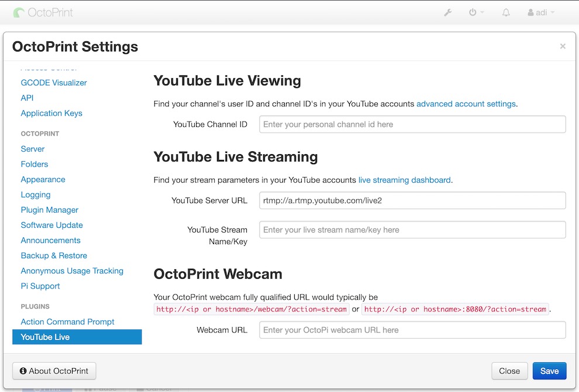This screenshot has width=579, height=392.
Task: Click into the Webcam URL field
Action: click(412, 330)
